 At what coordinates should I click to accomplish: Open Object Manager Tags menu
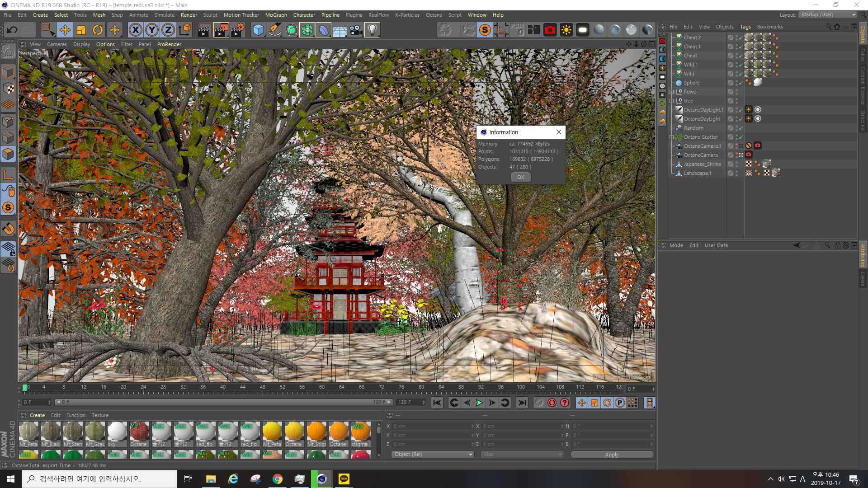(745, 27)
